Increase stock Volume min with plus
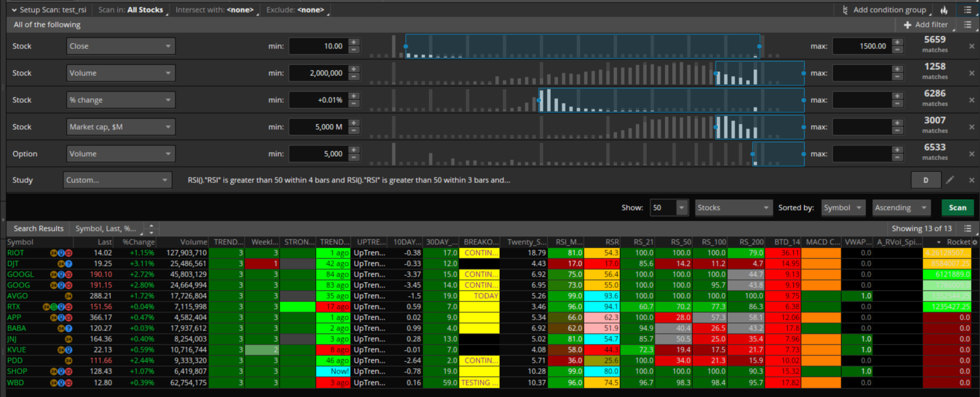Viewport: 980px width, 397px height. click(354, 69)
